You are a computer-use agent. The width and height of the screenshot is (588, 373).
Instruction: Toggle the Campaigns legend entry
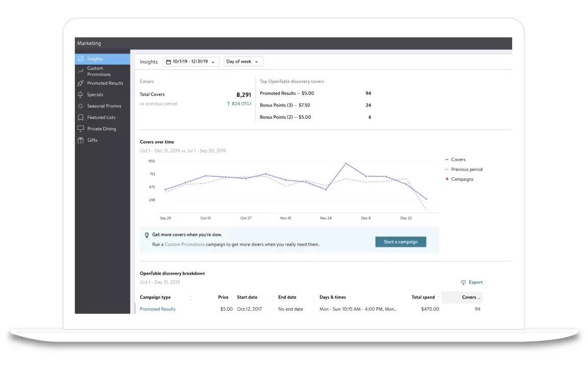point(459,179)
